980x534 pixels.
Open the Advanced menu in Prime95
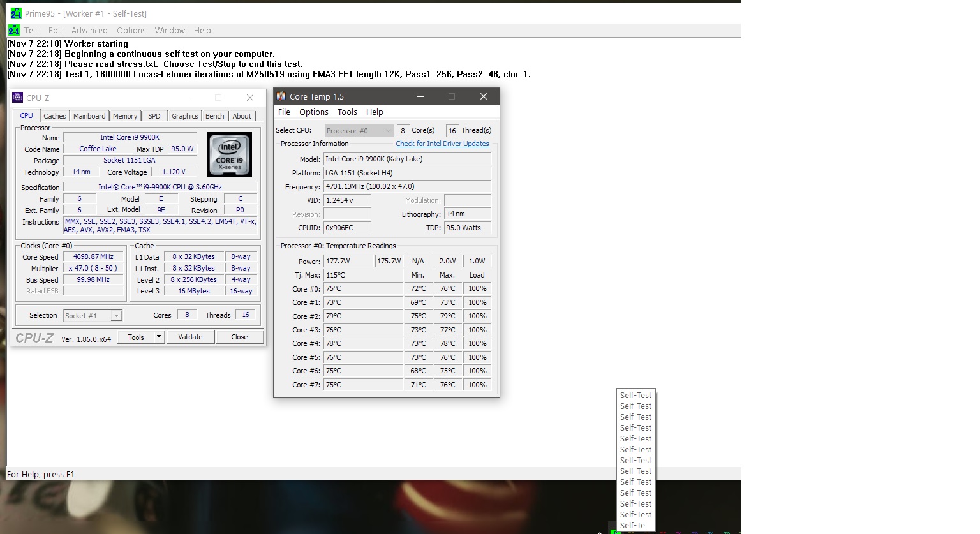point(89,30)
